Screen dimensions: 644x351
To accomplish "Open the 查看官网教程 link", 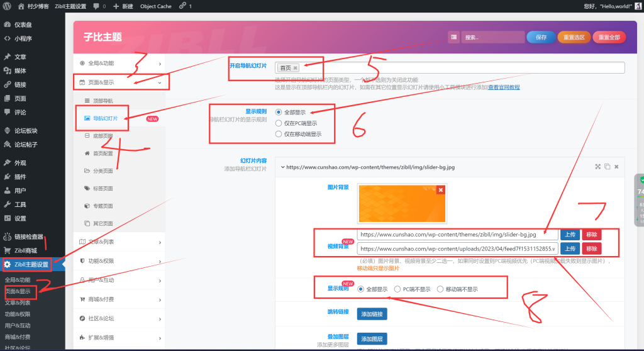I will click(504, 87).
